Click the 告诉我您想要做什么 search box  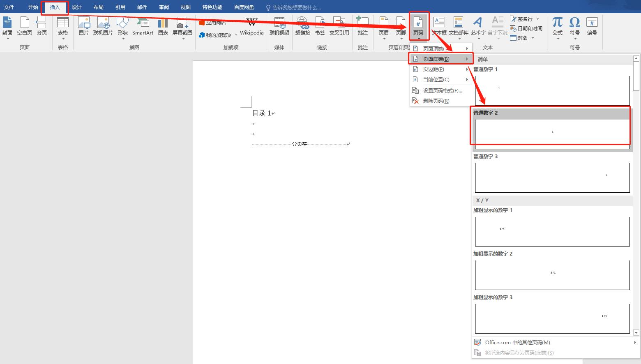tap(293, 7)
